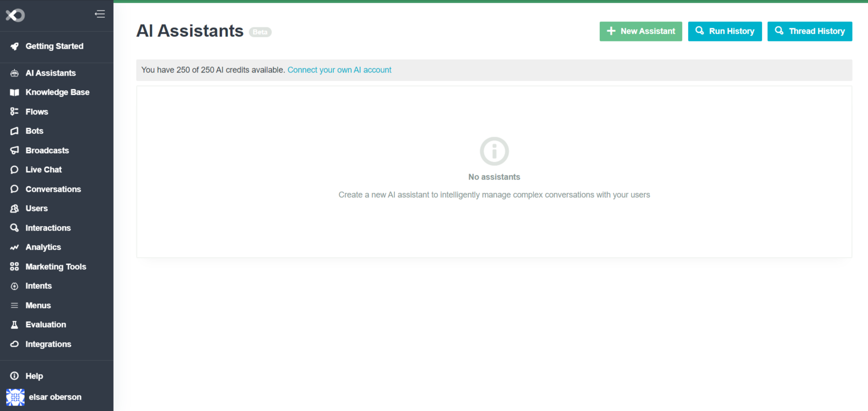Viewport: 868px width, 411px height.
Task: Open the Analytics dashboard icon
Action: tap(15, 247)
